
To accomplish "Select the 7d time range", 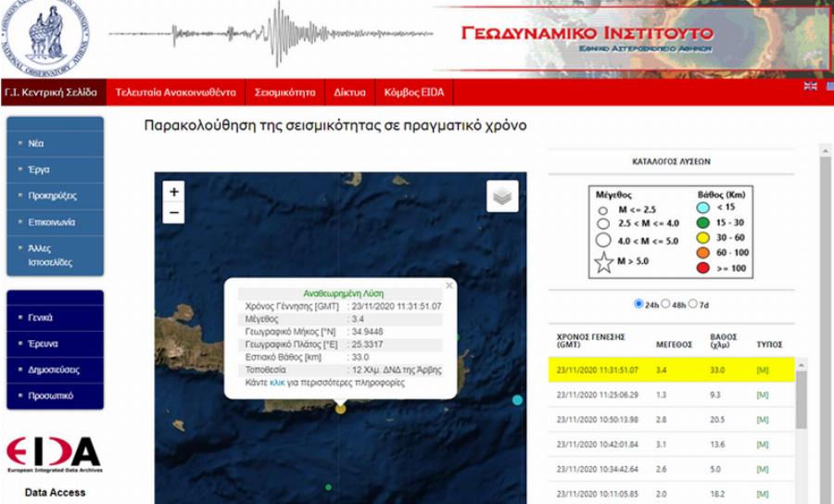I will pos(692,304).
